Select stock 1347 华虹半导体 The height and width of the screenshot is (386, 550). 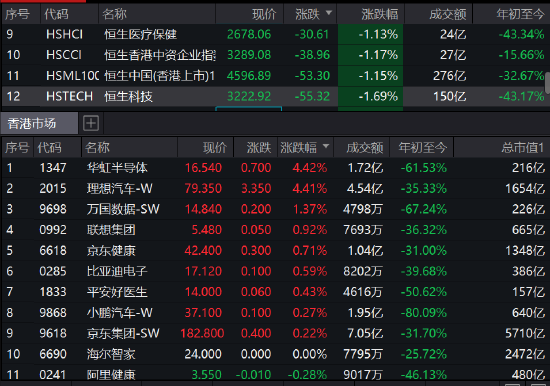275,168
